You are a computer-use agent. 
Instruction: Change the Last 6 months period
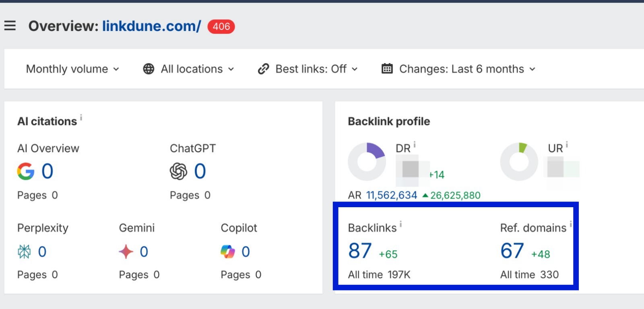tap(458, 69)
